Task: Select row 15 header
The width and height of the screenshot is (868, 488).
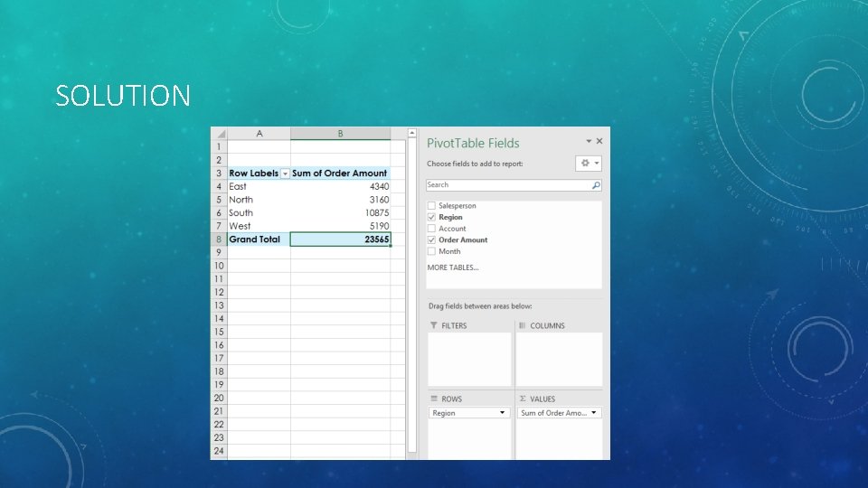Action: click(x=219, y=332)
